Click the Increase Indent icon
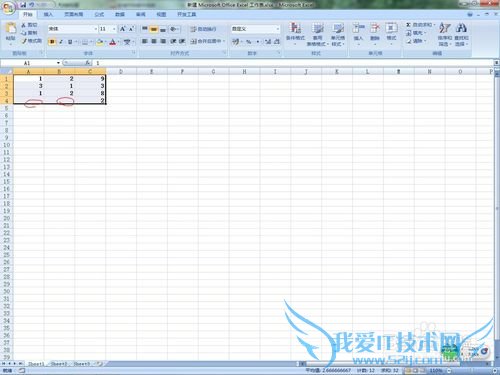500x375 pixels. [x=182, y=41]
